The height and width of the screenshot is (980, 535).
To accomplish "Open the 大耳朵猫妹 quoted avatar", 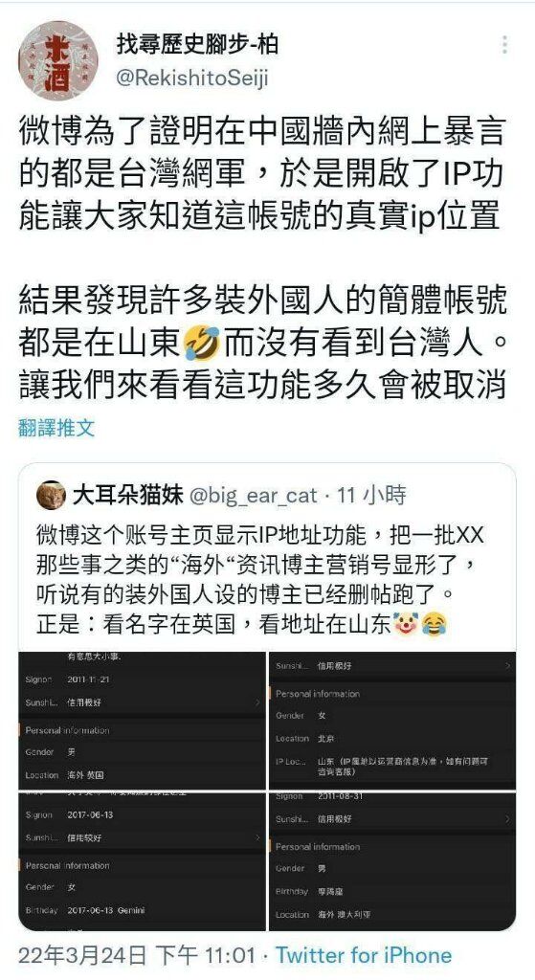I will pos(51,496).
